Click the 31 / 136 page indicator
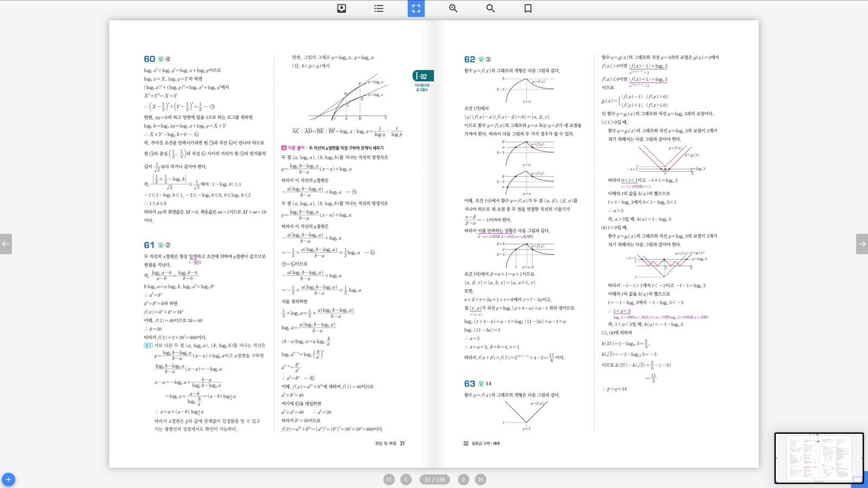 tap(435, 479)
